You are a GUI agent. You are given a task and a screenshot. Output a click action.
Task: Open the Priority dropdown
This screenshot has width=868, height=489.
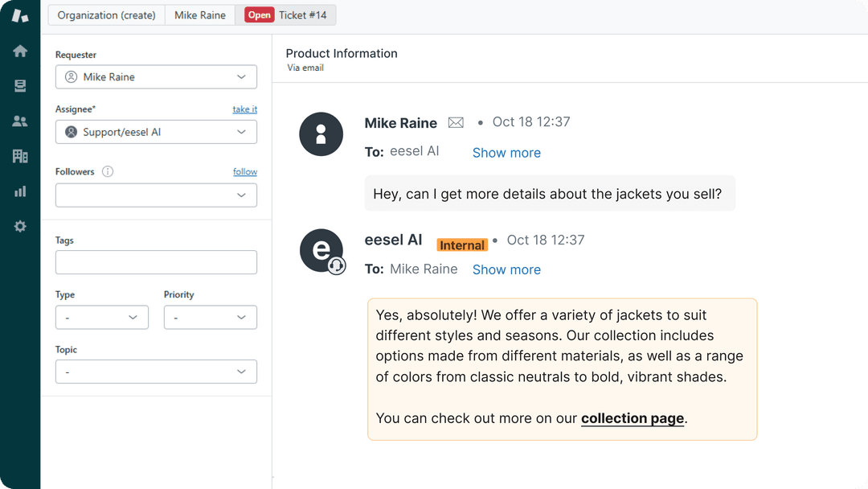point(210,317)
